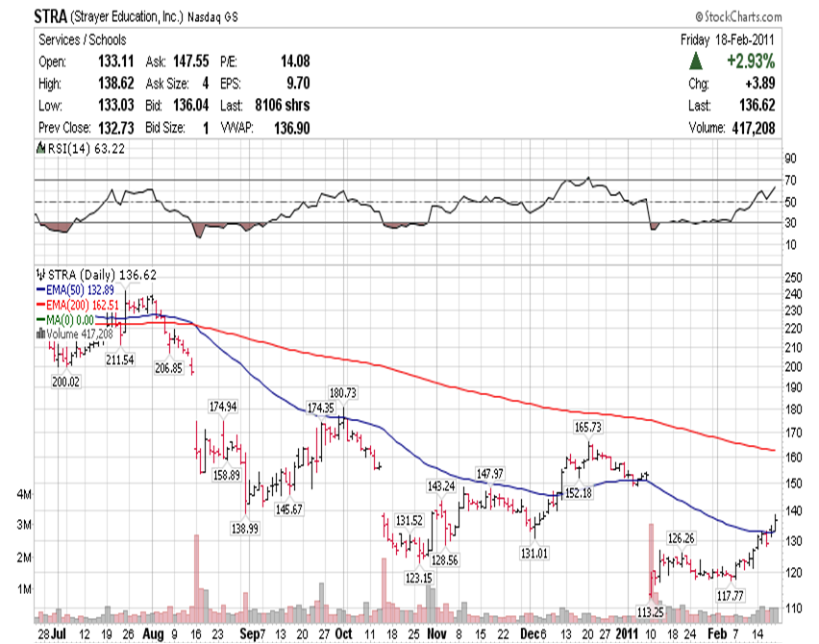Viewport: 819px width, 644px height.
Task: Click the Friday 18-Feb-2011 date
Action: point(727,39)
